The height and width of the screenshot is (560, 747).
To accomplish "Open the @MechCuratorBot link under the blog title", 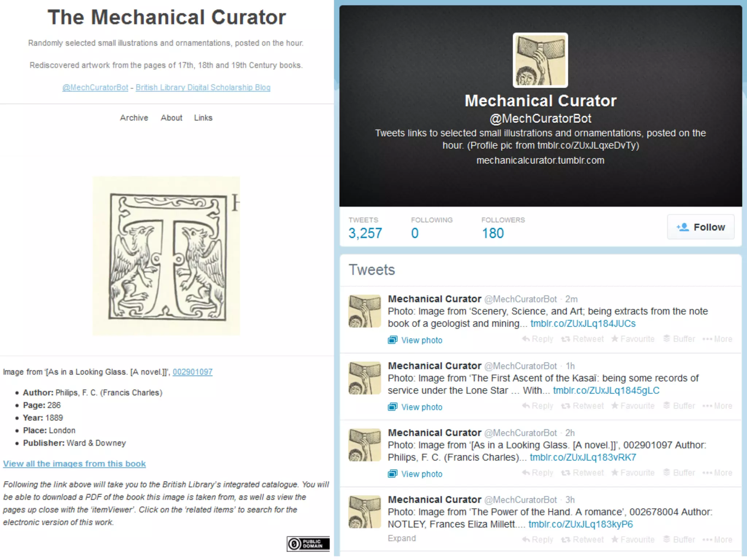I will pyautogui.click(x=95, y=87).
